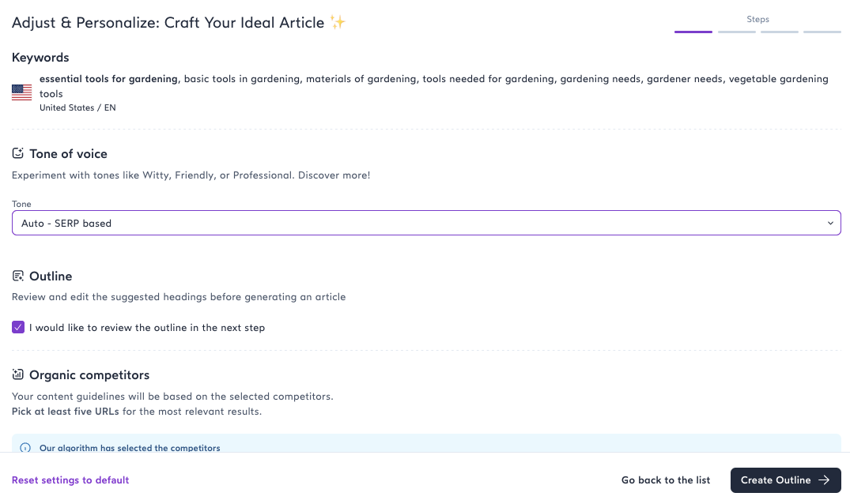Click the Outline section heading icon
The width and height of the screenshot is (850, 504).
click(18, 276)
